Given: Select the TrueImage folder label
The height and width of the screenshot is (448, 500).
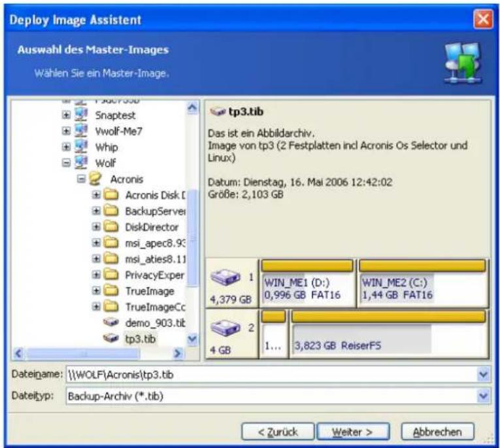Looking at the screenshot, I should click(x=150, y=291).
